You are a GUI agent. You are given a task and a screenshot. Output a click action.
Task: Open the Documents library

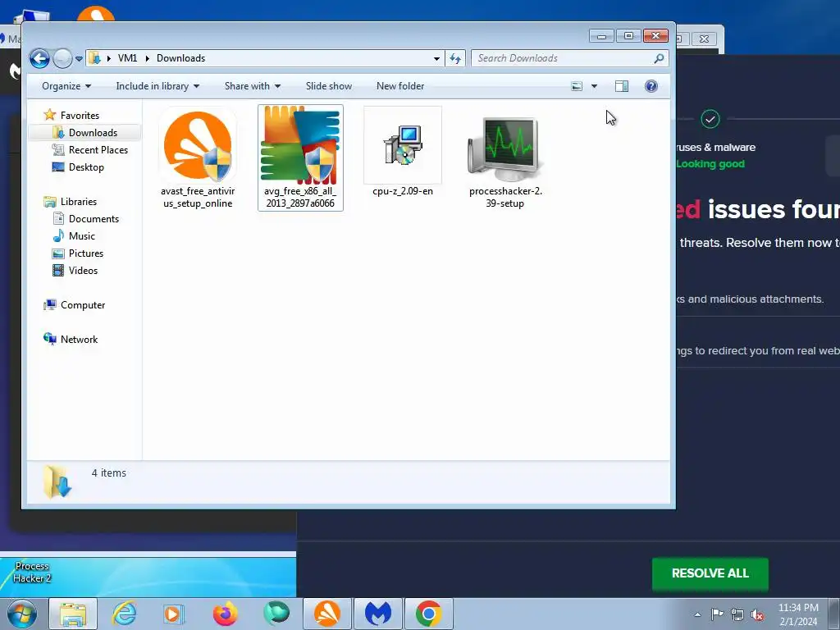(x=94, y=218)
